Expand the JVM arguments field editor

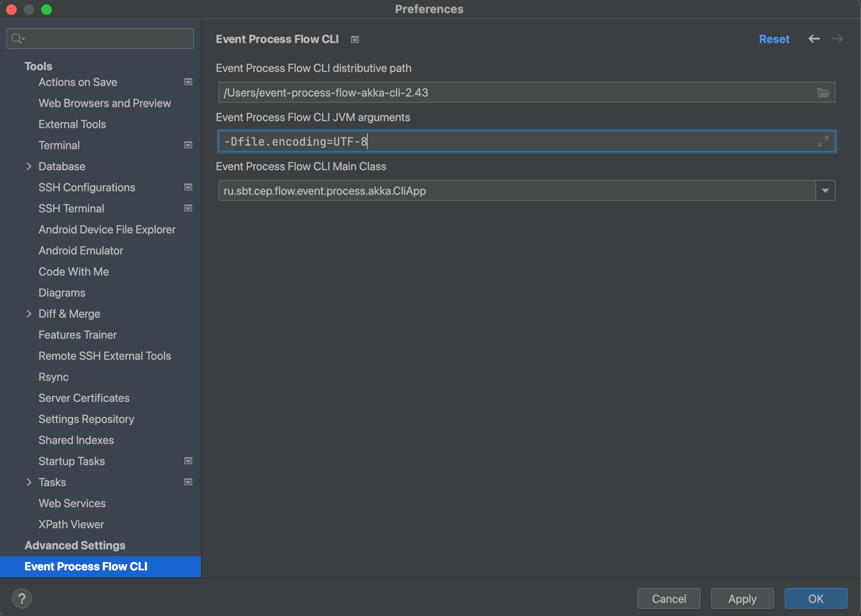pyautogui.click(x=822, y=142)
